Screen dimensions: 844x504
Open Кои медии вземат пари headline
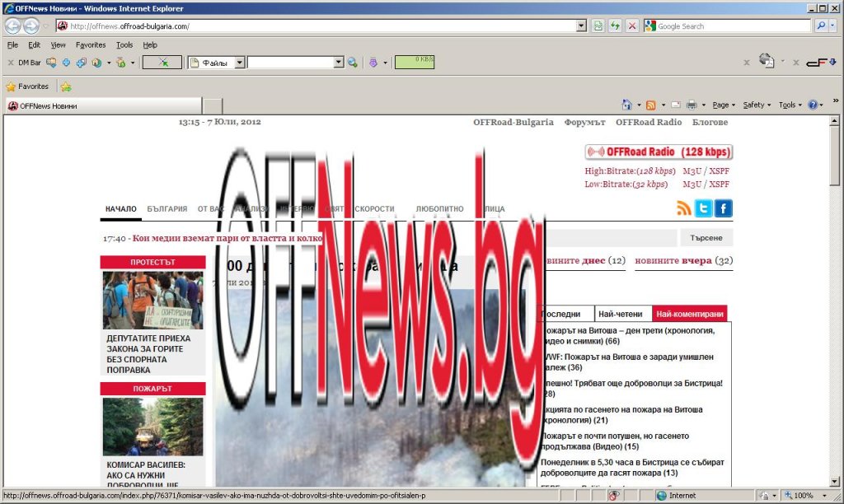pyautogui.click(x=227, y=238)
